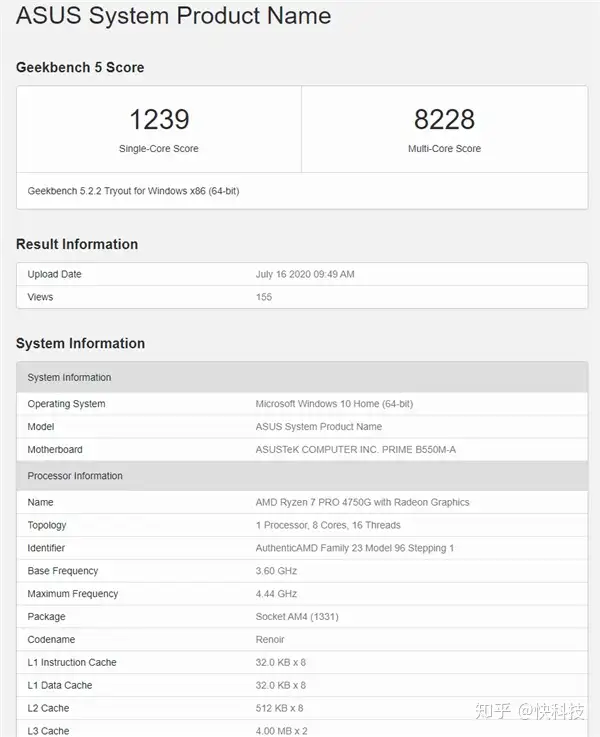Click the Multi-Core Score label
This screenshot has height=737, width=600.
pyautogui.click(x=444, y=149)
